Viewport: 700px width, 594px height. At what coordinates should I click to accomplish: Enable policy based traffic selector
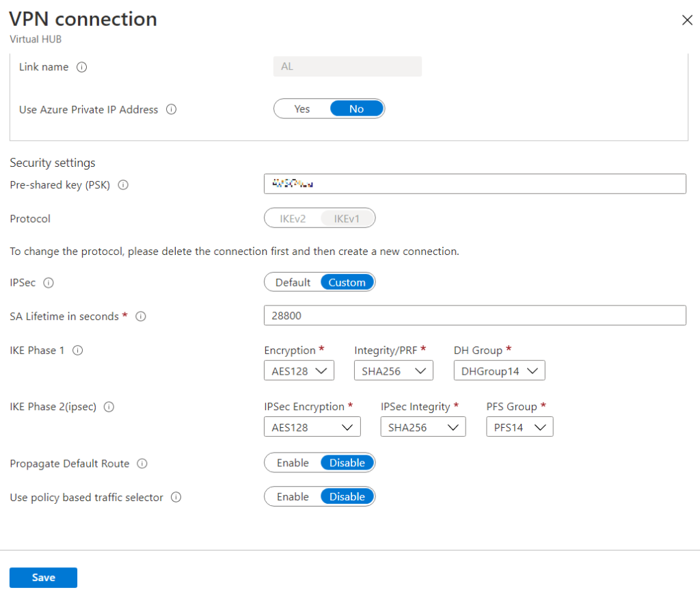pyautogui.click(x=293, y=497)
